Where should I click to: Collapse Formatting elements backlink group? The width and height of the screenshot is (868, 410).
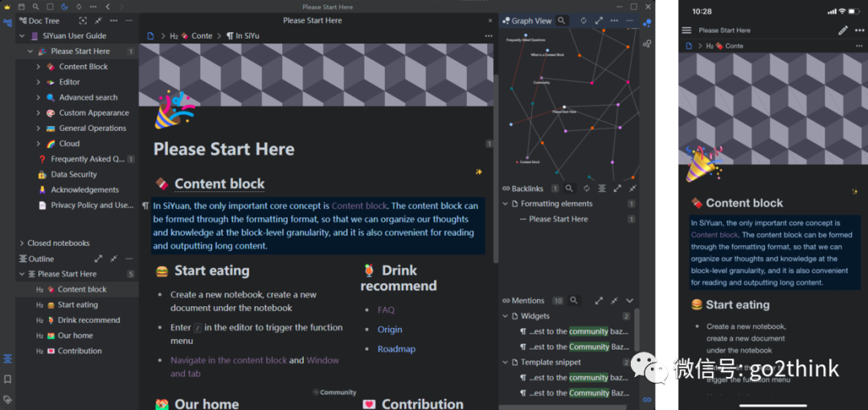coord(506,204)
